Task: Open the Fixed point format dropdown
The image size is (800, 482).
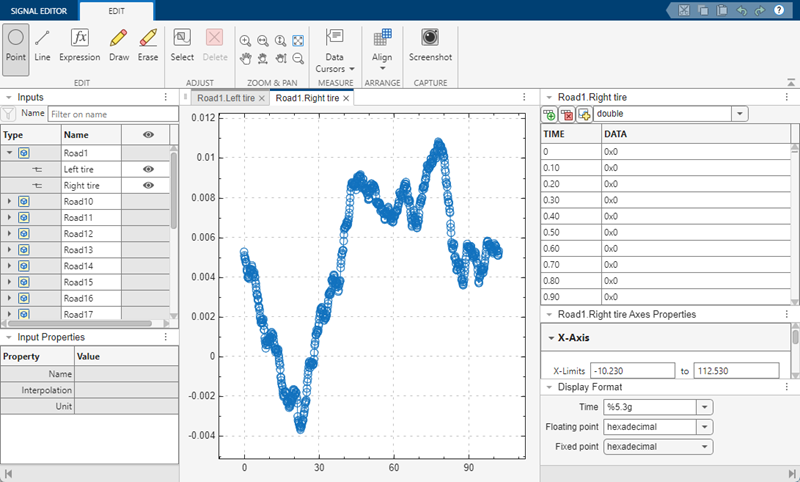Action: point(705,447)
